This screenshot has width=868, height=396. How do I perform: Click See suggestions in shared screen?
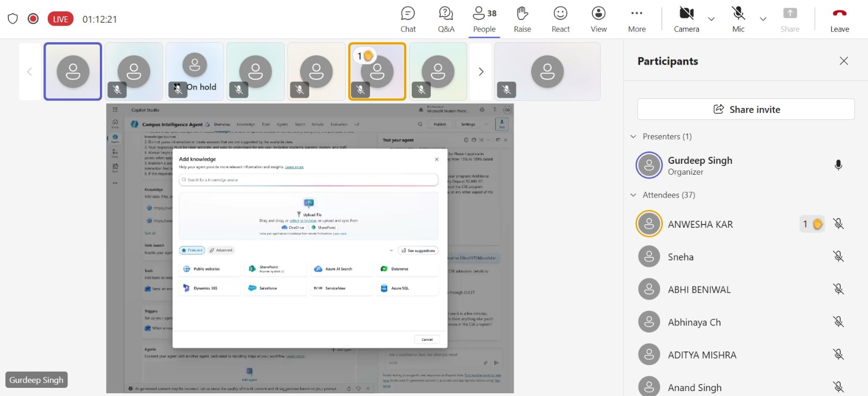[x=418, y=251]
